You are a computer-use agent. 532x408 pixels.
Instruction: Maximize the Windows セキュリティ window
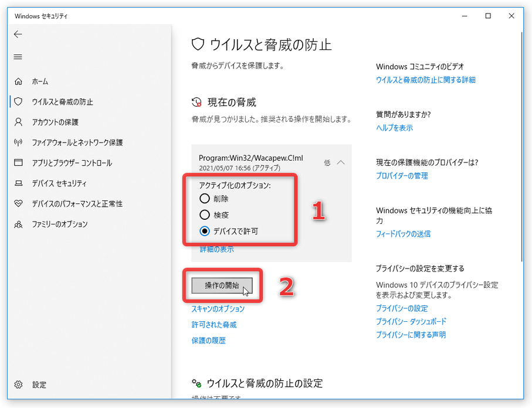(x=488, y=16)
